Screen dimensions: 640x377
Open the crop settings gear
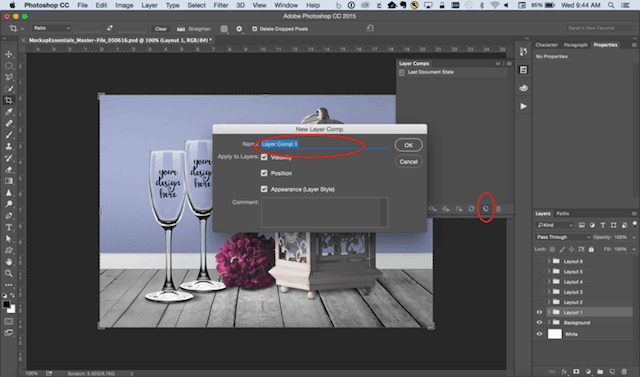(x=239, y=29)
